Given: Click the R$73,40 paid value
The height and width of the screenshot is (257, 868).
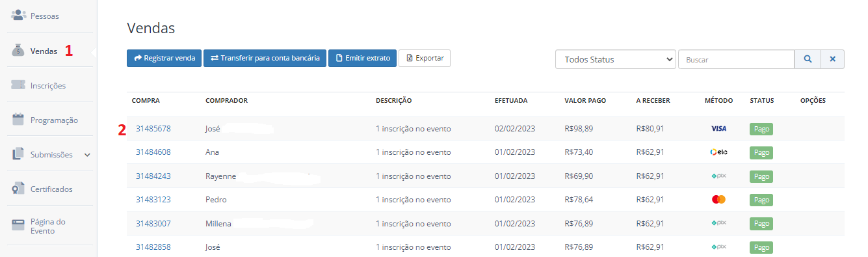Looking at the screenshot, I should tap(579, 152).
